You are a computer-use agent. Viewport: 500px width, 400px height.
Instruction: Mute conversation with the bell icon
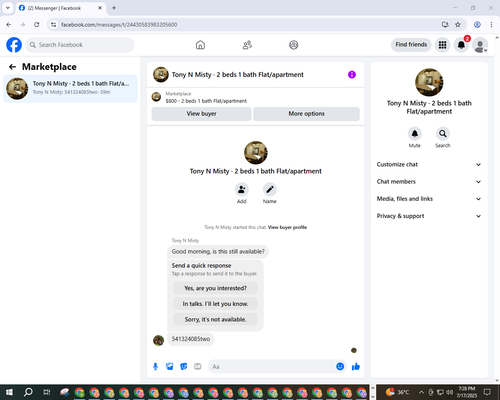click(415, 134)
